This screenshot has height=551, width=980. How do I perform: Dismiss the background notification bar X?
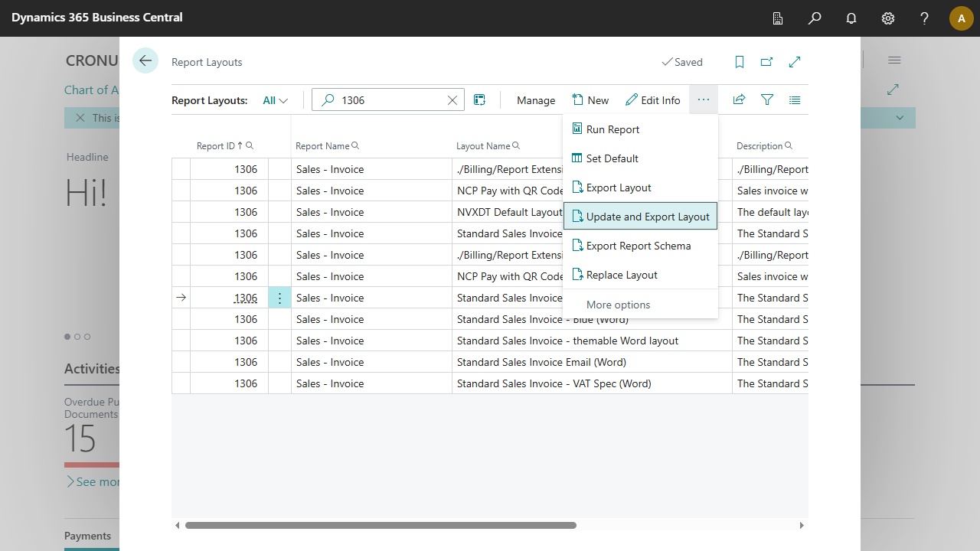80,118
